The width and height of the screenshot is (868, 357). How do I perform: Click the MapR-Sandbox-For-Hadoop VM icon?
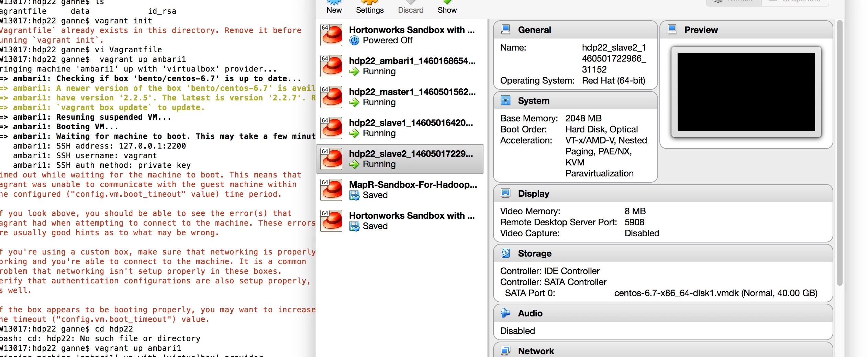coord(331,190)
